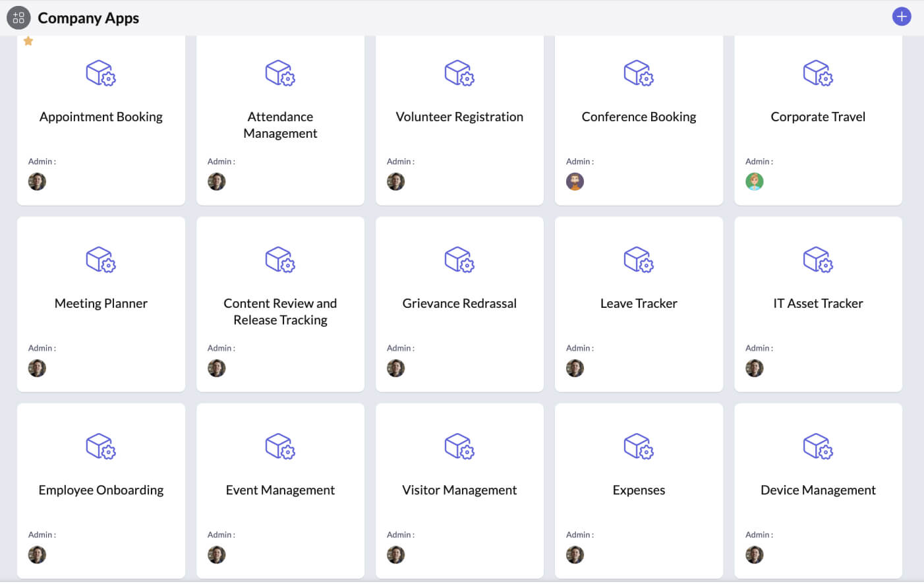Click the IT Asset Tracker cube icon
Viewport: 924px width, 584px height.
[818, 260]
